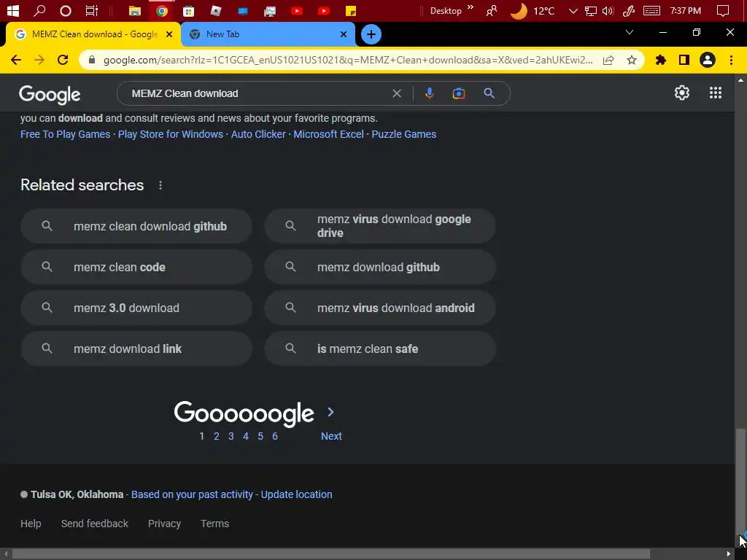Bookmark this page with the star

click(x=632, y=60)
